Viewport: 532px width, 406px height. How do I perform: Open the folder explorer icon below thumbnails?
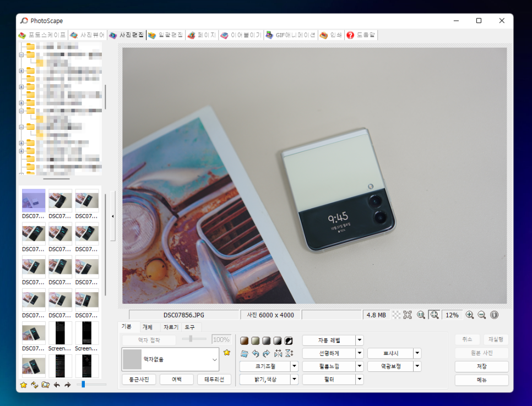[x=46, y=385]
